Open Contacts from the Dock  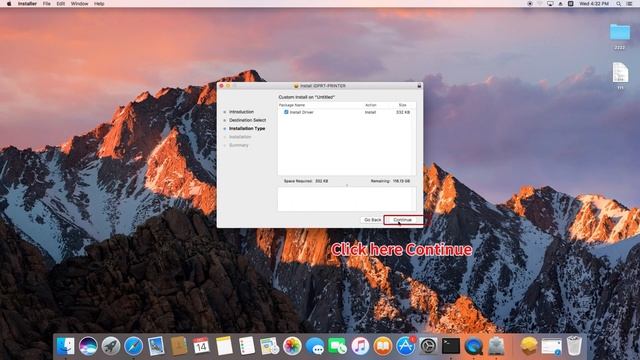pyautogui.click(x=179, y=346)
